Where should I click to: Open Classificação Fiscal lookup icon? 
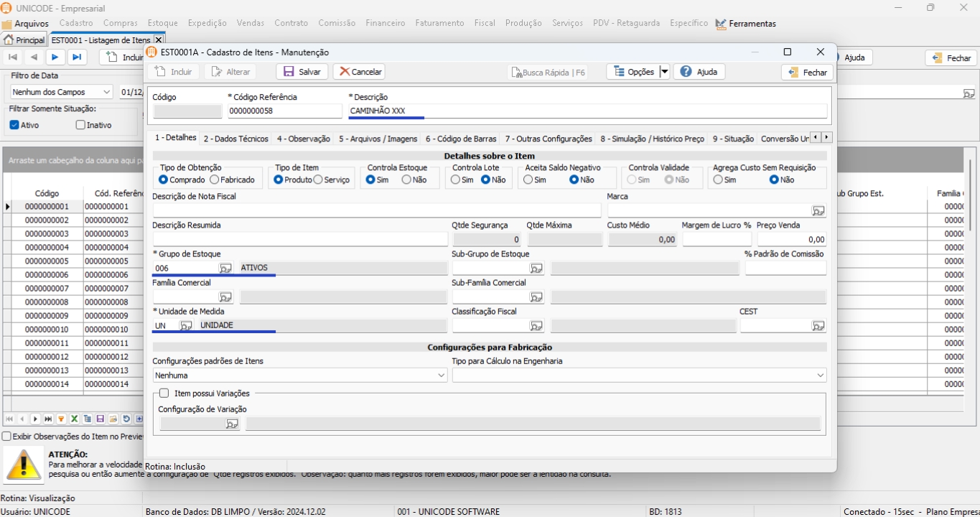(x=536, y=326)
